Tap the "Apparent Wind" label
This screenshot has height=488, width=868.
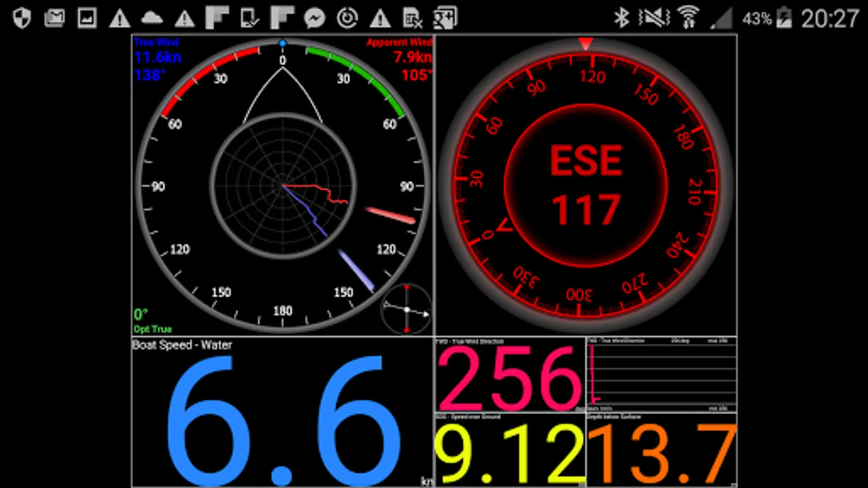[x=399, y=42]
